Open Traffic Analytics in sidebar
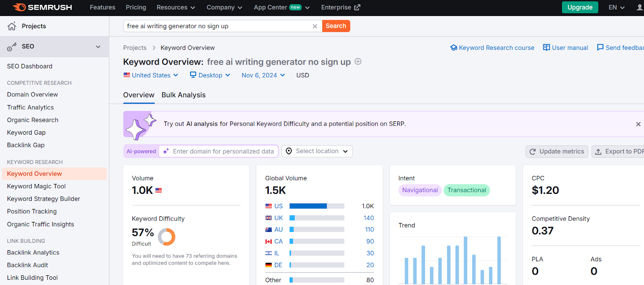The height and width of the screenshot is (285, 644). click(x=31, y=107)
